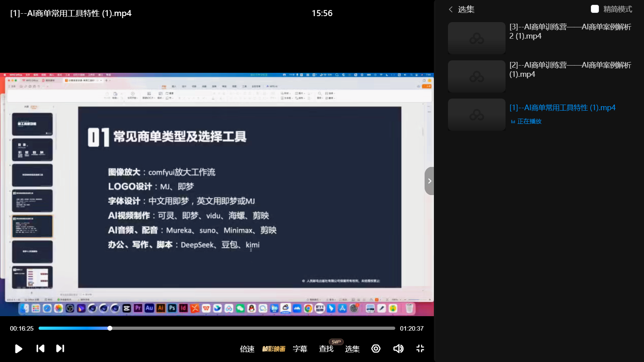Exit fullscreen mode

click(420, 349)
